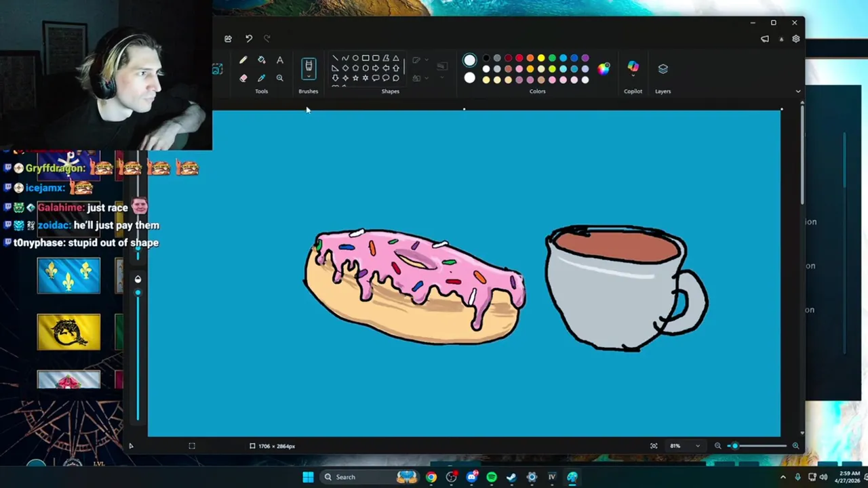Click chat username t0nyphase
Image resolution: width=868 pixels, height=488 pixels.
38,243
